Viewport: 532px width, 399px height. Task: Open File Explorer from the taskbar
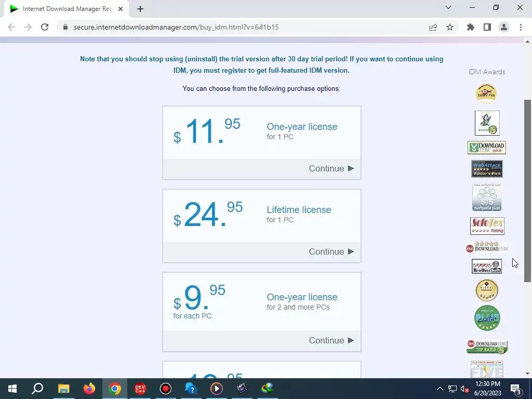coord(63,389)
